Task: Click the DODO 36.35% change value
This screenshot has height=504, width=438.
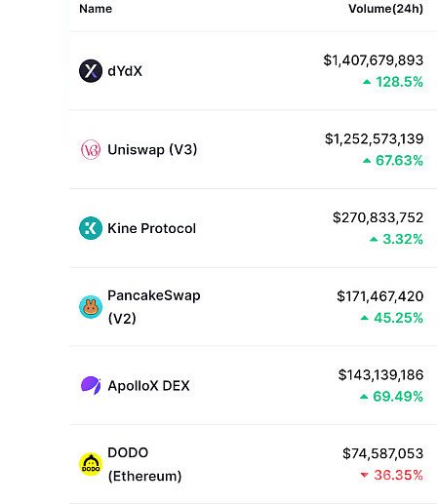Action: pos(398,475)
